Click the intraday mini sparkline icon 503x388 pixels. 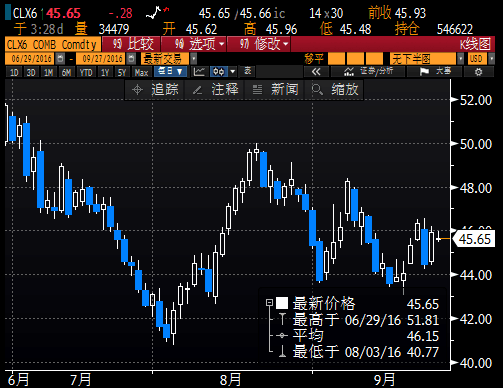pyautogui.click(x=157, y=13)
